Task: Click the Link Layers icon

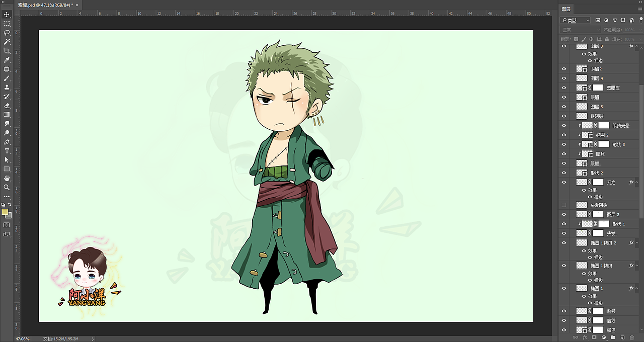Action: point(576,337)
